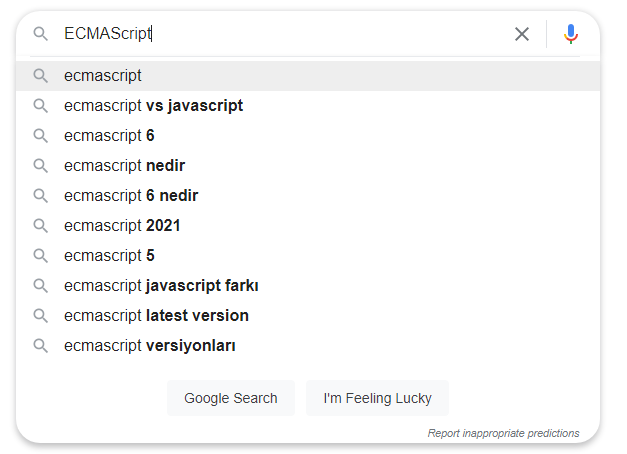Image resolution: width=627 pixels, height=454 pixels.
Task: Clear the search box with X icon
Action: [521, 34]
